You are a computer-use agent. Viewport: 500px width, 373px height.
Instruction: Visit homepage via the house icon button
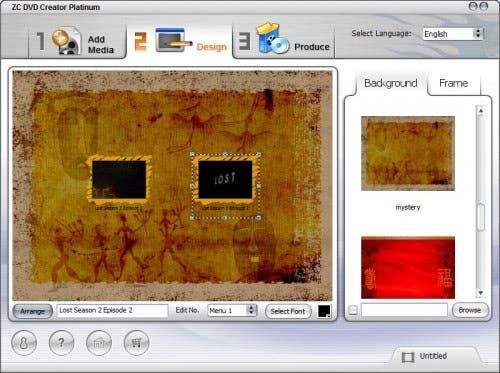[x=99, y=343]
